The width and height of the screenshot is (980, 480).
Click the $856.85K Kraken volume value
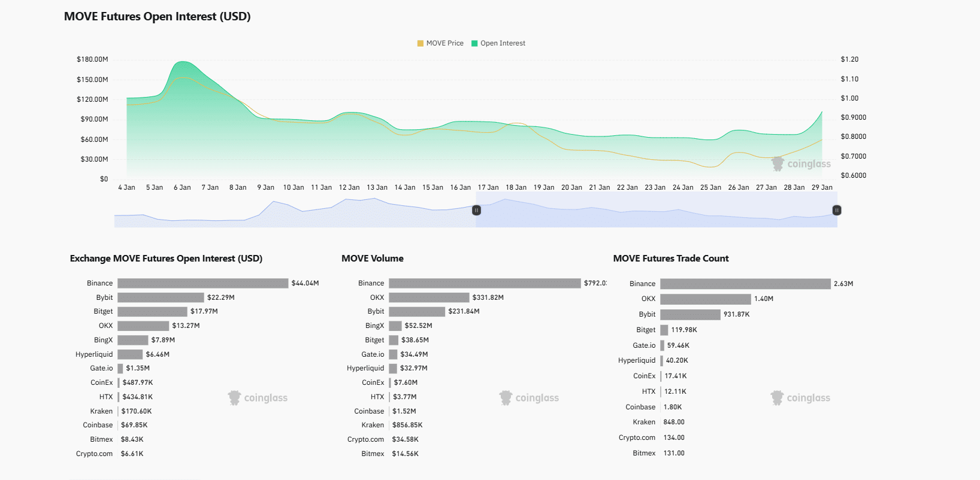click(407, 425)
